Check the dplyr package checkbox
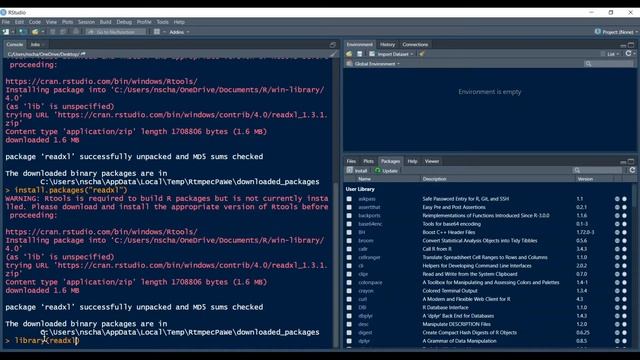Screen dimensions: 640x360 pyautogui.click(x=349, y=341)
